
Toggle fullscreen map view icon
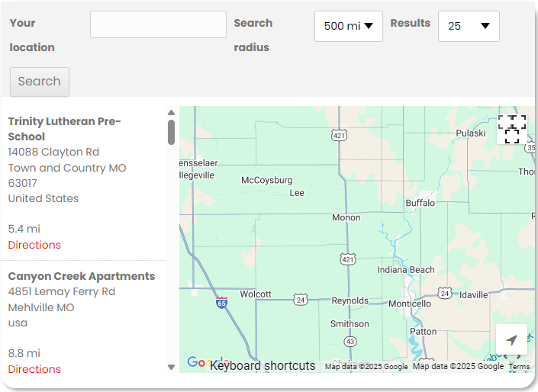click(x=512, y=129)
